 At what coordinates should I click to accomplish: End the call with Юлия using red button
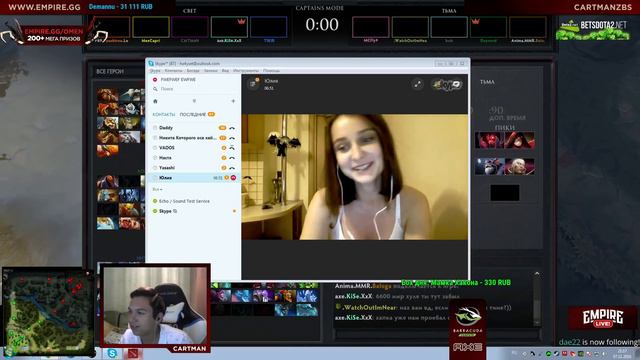233,178
